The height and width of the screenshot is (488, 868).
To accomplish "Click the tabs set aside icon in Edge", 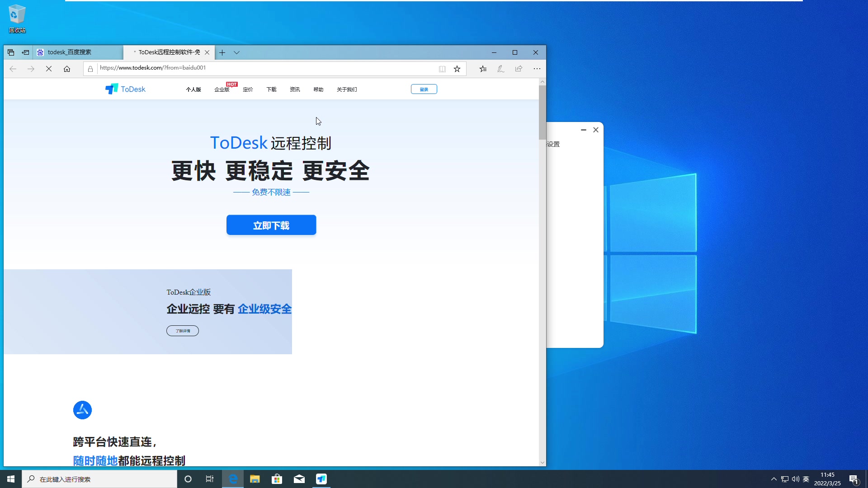I will pyautogui.click(x=11, y=52).
